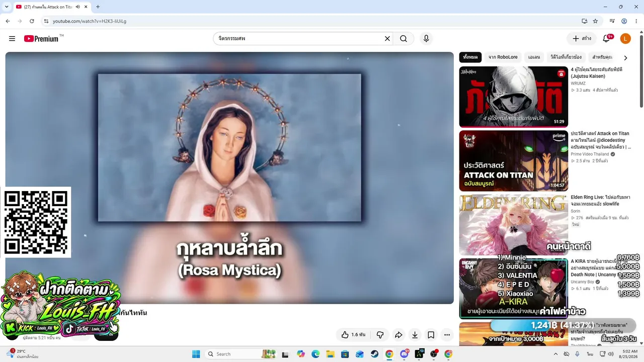Open the account avatar menu

coord(625,39)
